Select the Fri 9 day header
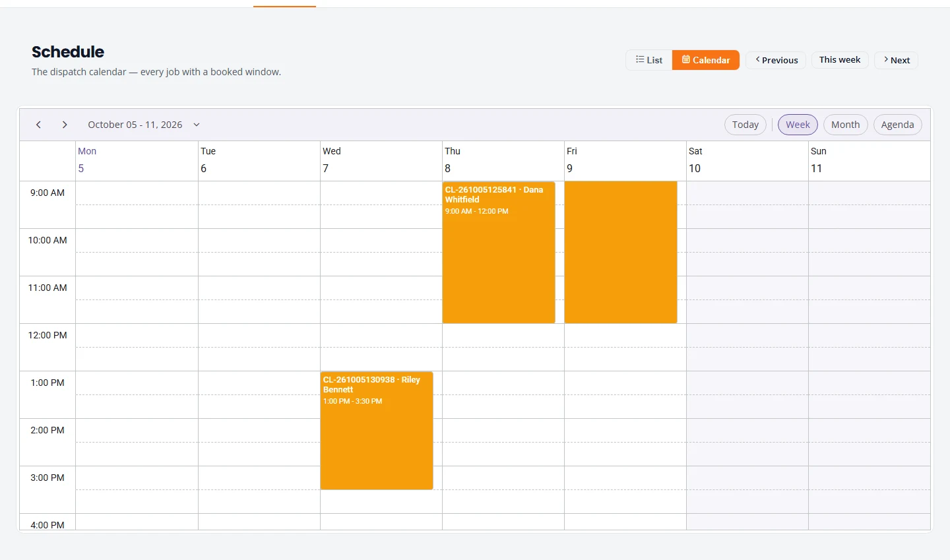This screenshot has height=560, width=950. click(625, 160)
